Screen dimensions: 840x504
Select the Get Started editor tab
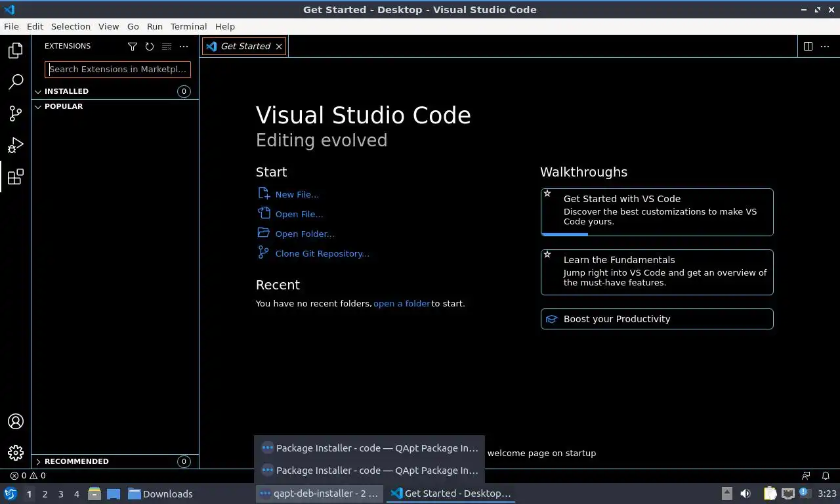pyautogui.click(x=243, y=47)
